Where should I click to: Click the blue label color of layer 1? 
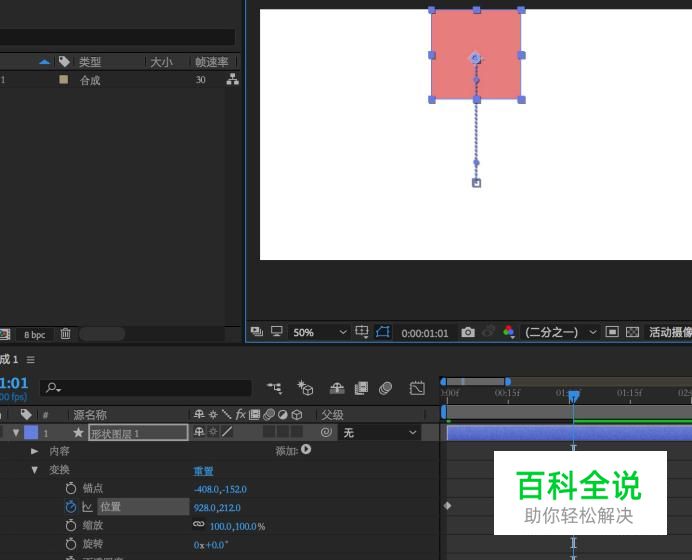[31, 432]
